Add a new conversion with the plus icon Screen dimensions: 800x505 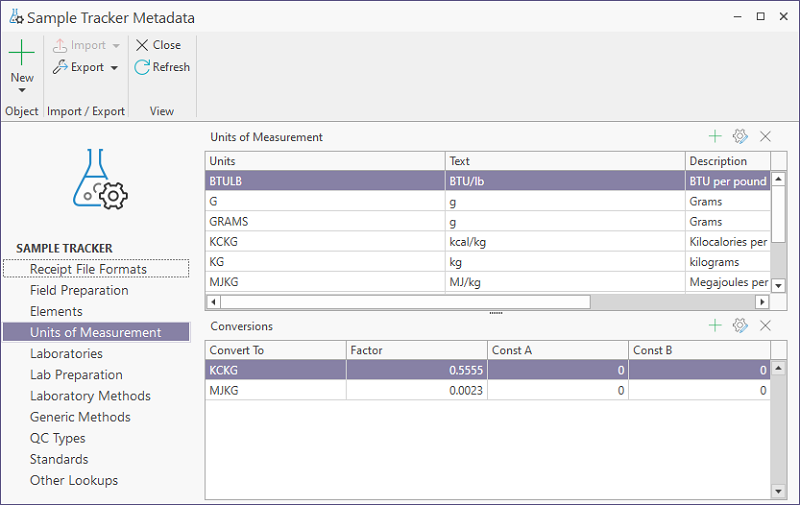715,326
